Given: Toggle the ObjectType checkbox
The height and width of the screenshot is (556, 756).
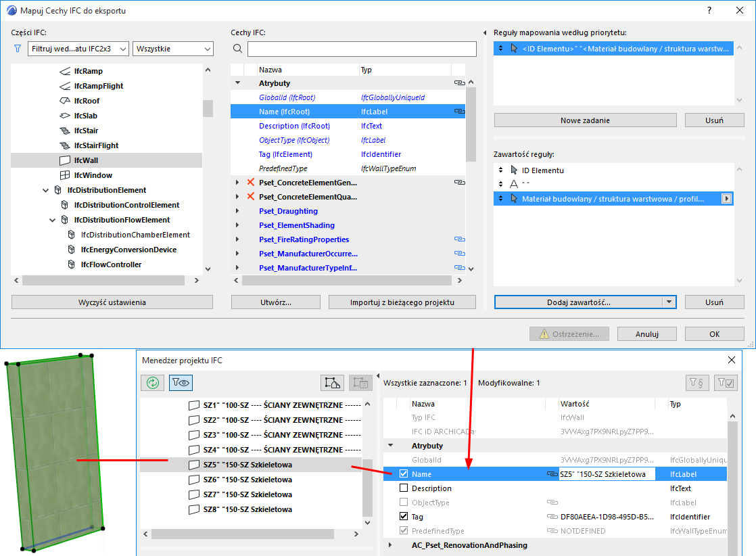Looking at the screenshot, I should [x=404, y=503].
